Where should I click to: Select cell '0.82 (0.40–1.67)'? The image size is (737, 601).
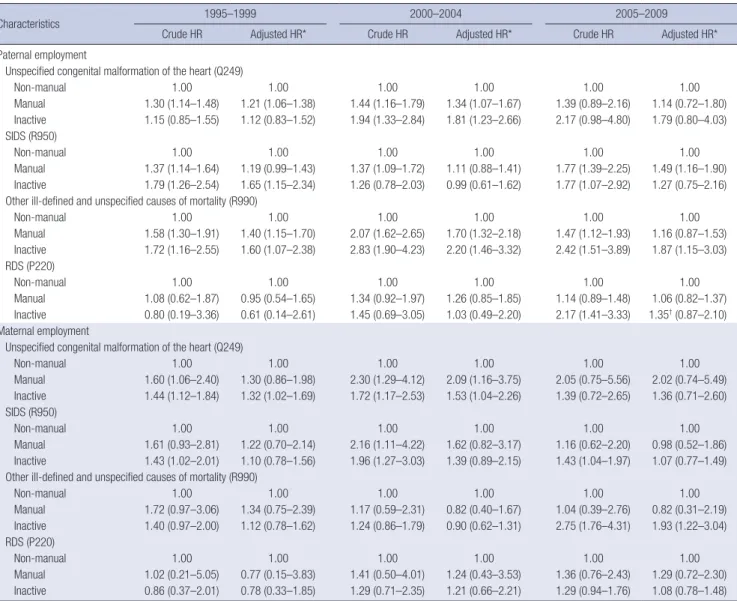click(x=484, y=510)
